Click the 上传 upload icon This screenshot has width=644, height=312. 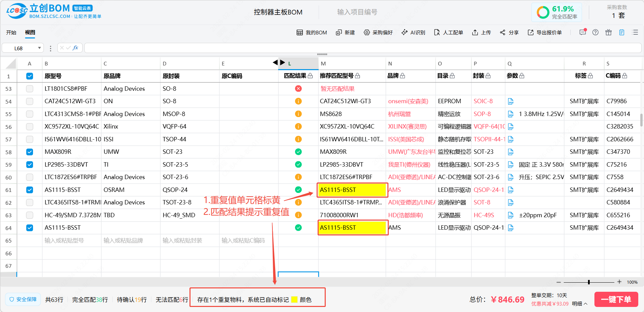point(475,32)
